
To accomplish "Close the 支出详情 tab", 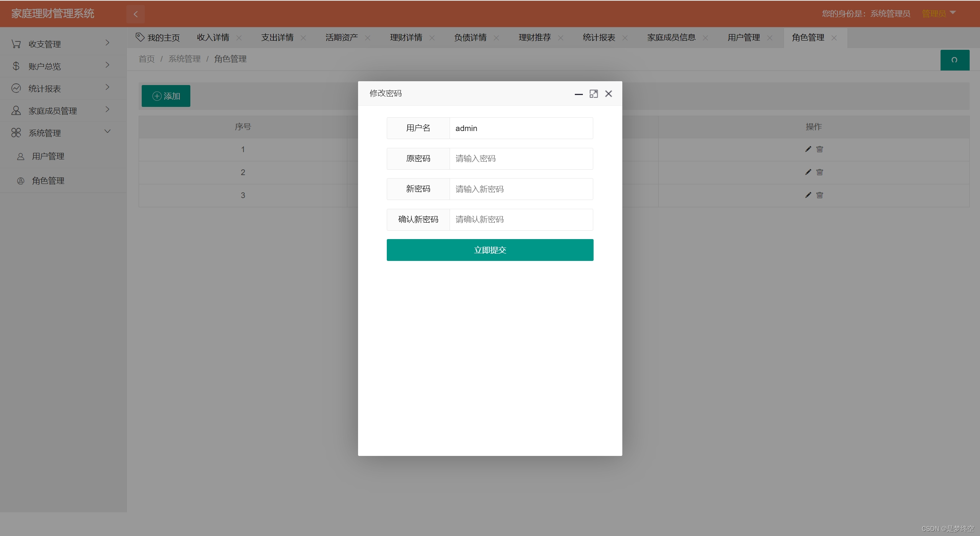I will (303, 38).
